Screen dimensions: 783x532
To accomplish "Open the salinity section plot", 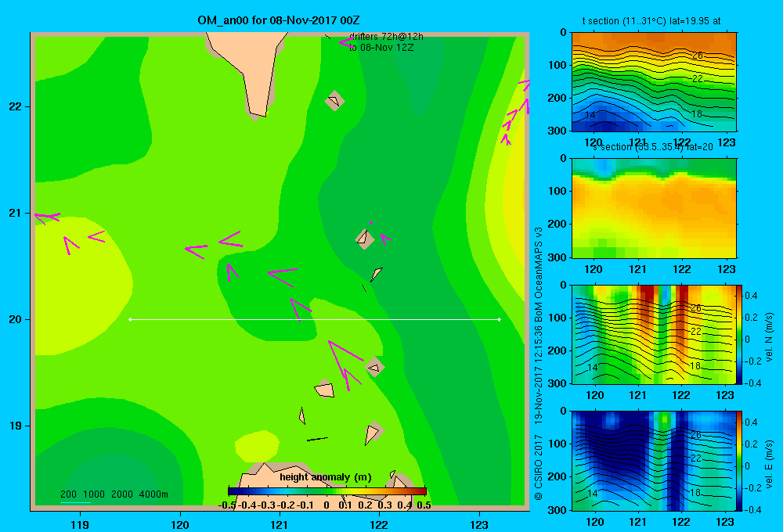I will pyautogui.click(x=654, y=208).
